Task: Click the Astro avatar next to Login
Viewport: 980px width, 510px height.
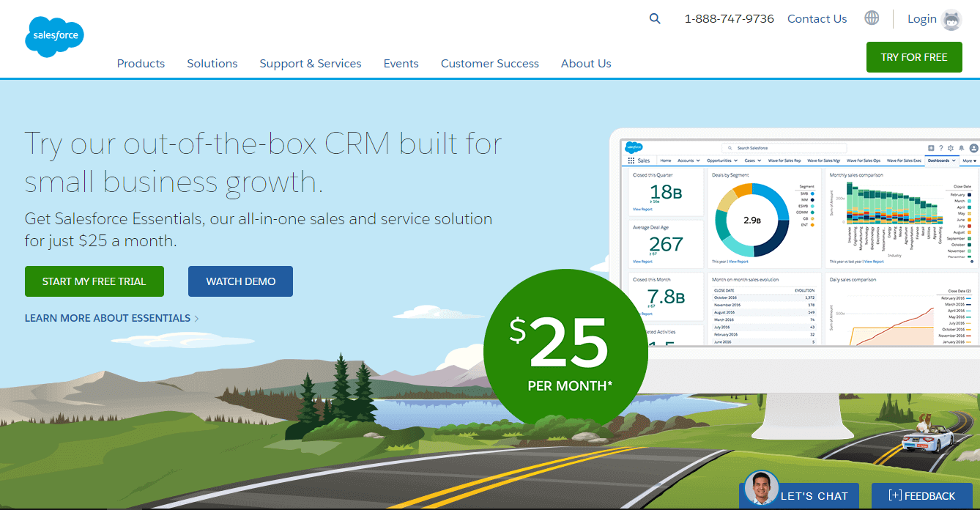Action: pos(952,20)
